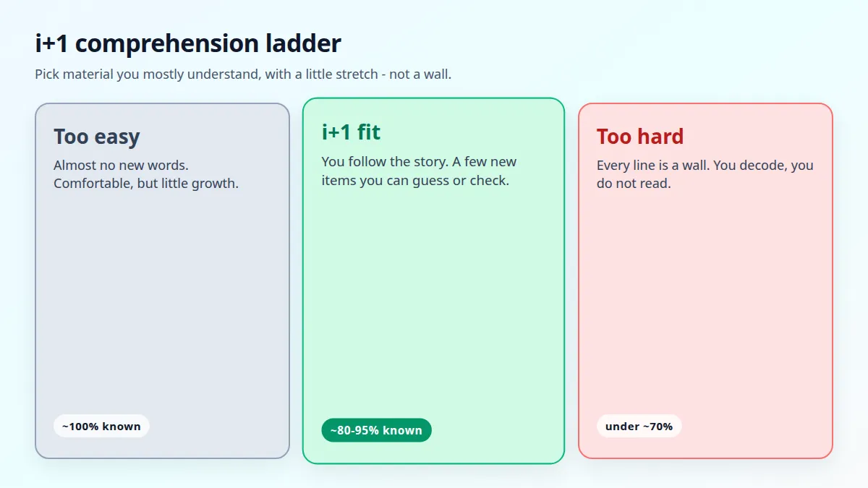Click empty area inside pink Too hard card
The width and height of the screenshot is (868, 488).
coord(705,304)
